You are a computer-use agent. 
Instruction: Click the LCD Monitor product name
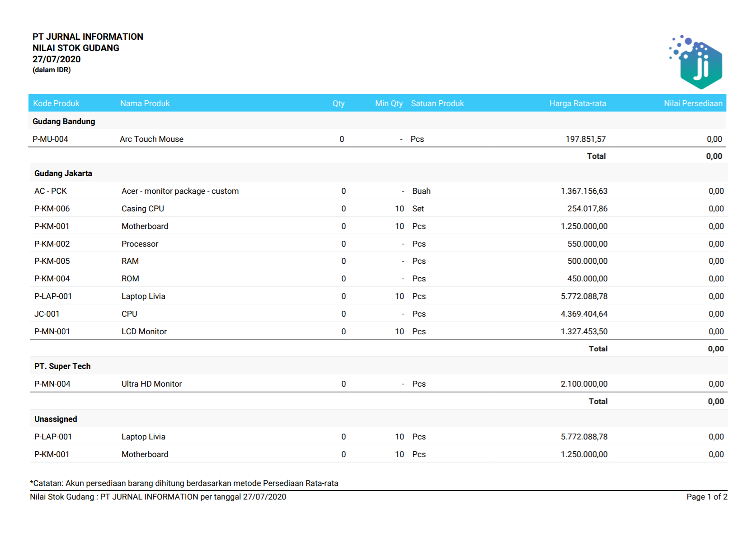pos(144,332)
